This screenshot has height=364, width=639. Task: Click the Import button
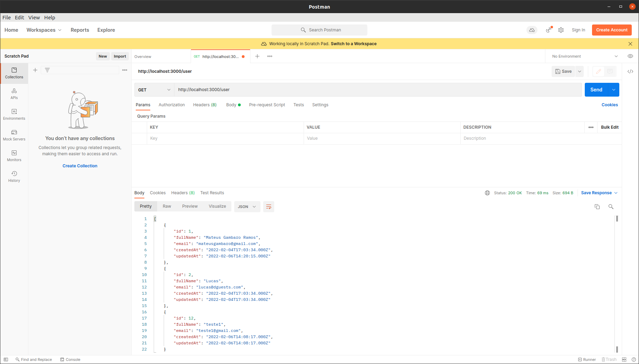coord(120,56)
